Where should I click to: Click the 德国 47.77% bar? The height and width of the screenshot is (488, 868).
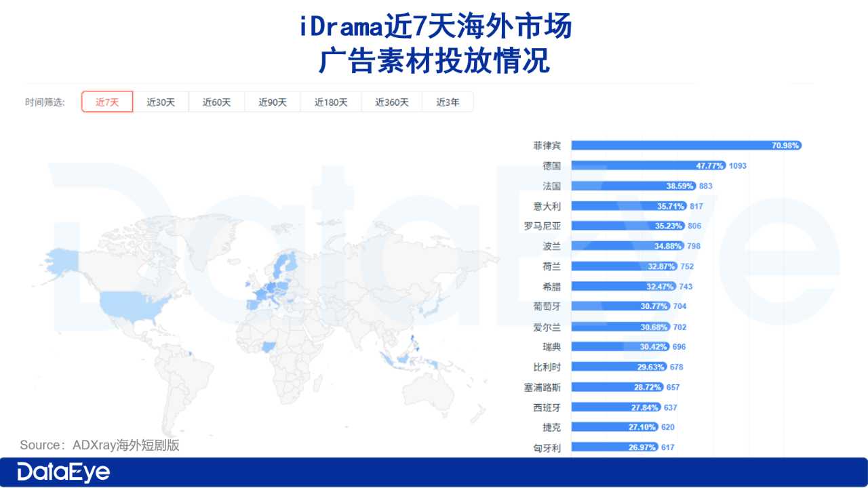649,165
